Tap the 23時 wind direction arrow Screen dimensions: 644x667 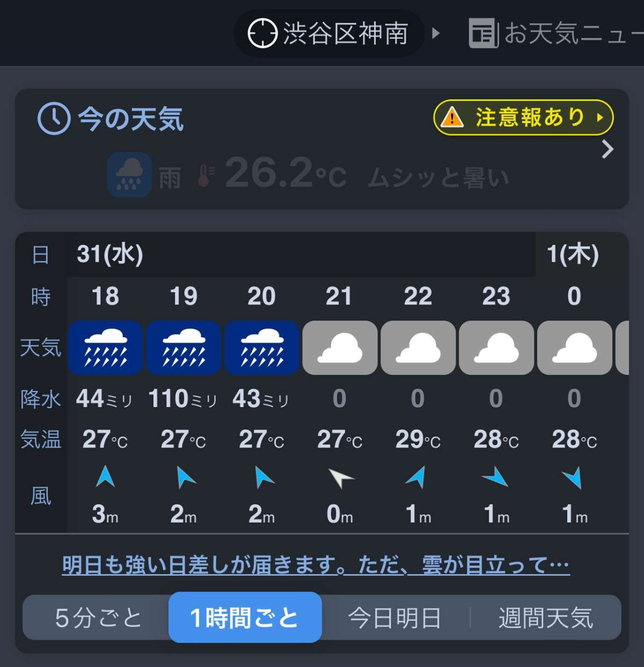(496, 477)
